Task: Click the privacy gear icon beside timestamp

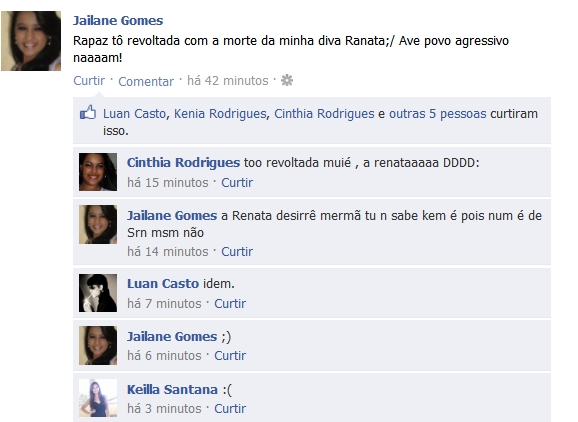Action: pyautogui.click(x=287, y=80)
